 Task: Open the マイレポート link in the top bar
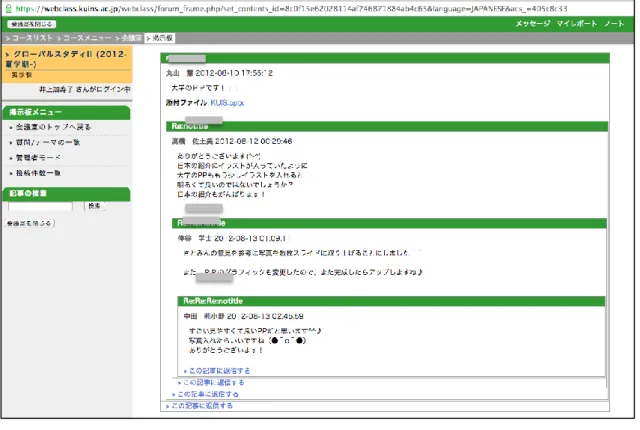coord(576,24)
